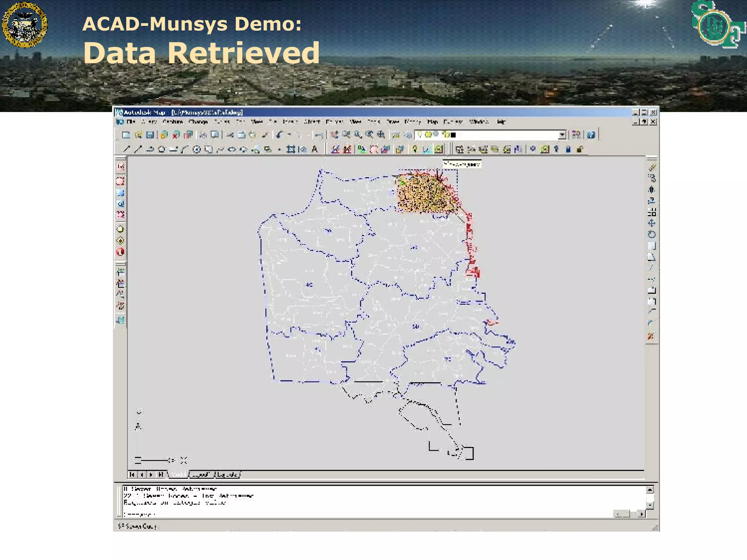
Task: Select the Array tool on right toolbar
Action: click(652, 212)
